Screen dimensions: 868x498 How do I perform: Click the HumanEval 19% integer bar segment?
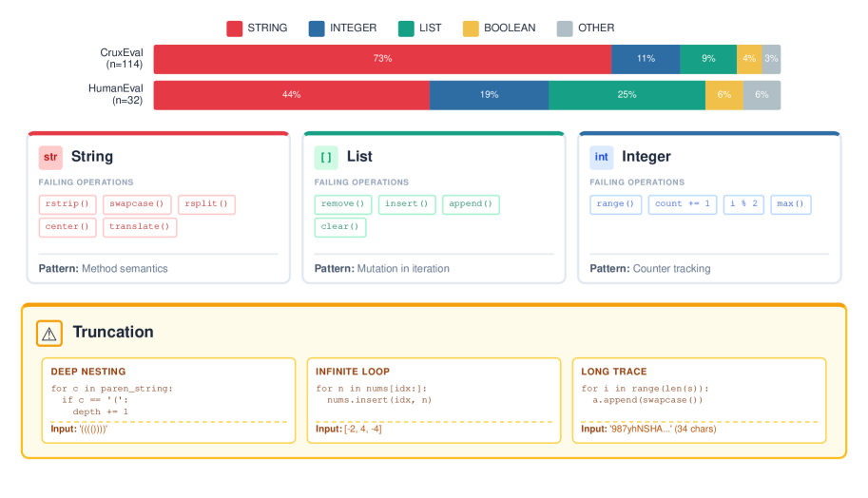click(489, 95)
